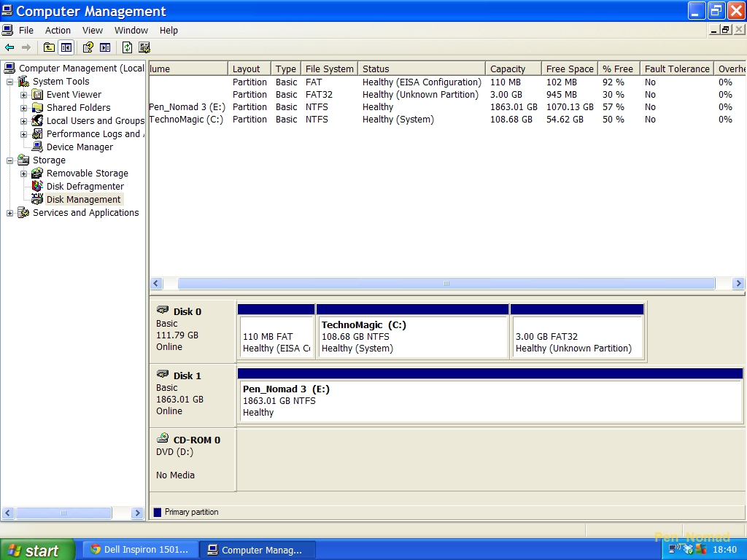Collapse the Storage tree node
Screen dimensions: 747x560
point(10,160)
